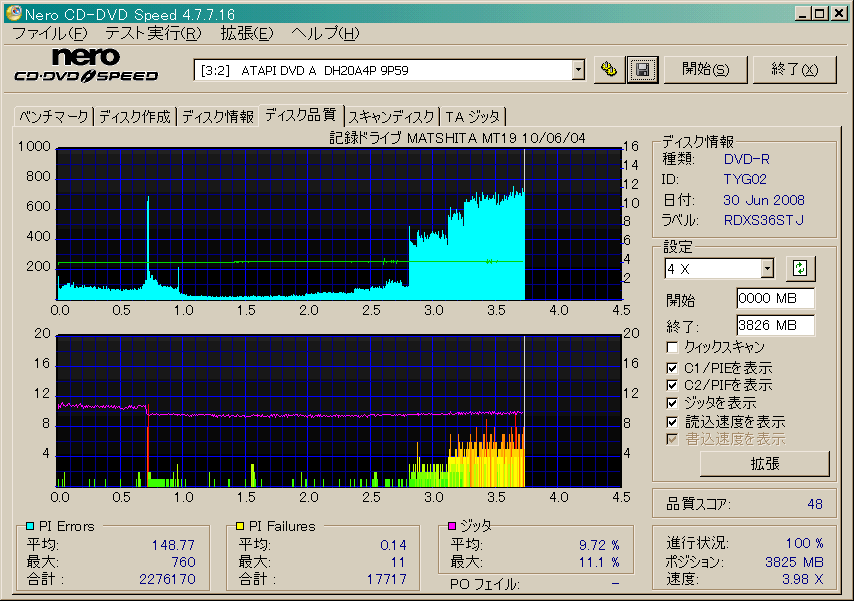Open the ヘルプ(H) menu
The width and height of the screenshot is (854, 601).
[x=325, y=34]
